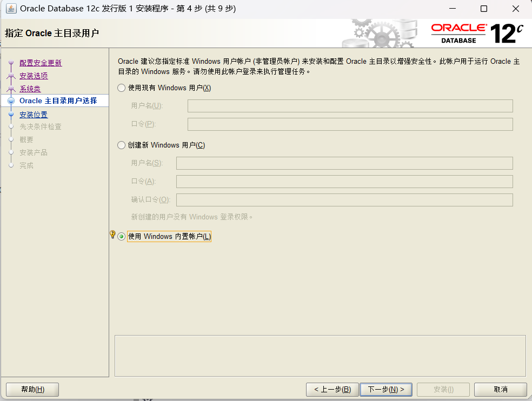Click the lightbulb hint icon beside 内置帐户
Viewport: 532px width, 401px height.
point(112,235)
